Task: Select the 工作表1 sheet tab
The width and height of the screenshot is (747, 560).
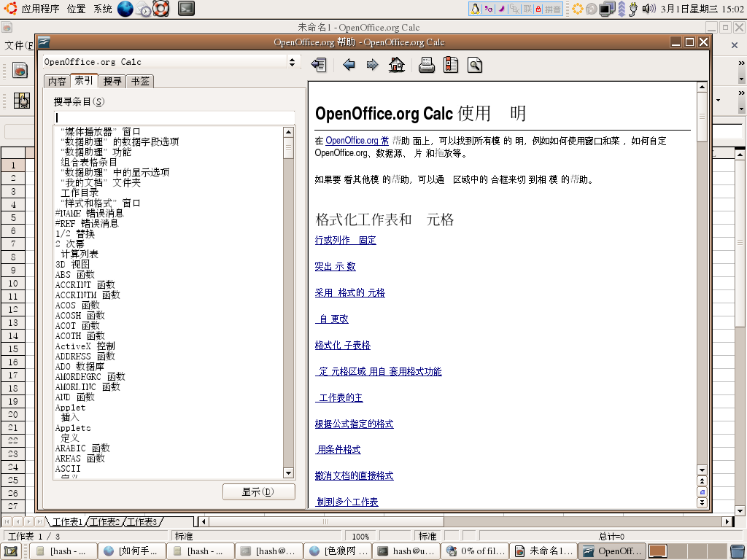Action: [67, 522]
